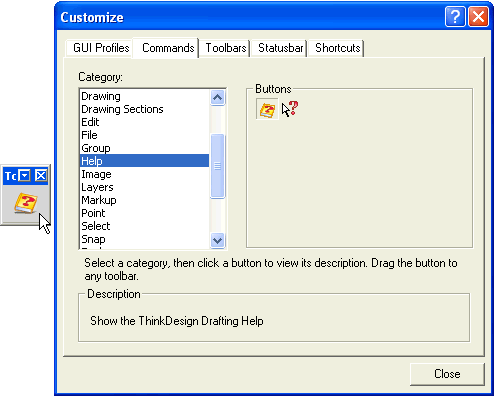Select the Help book icon in Buttons

coord(267,109)
